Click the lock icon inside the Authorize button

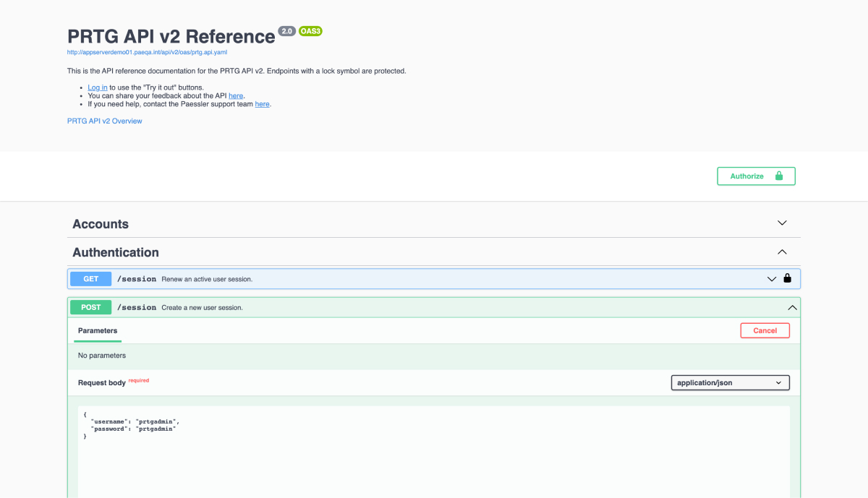pyautogui.click(x=779, y=176)
